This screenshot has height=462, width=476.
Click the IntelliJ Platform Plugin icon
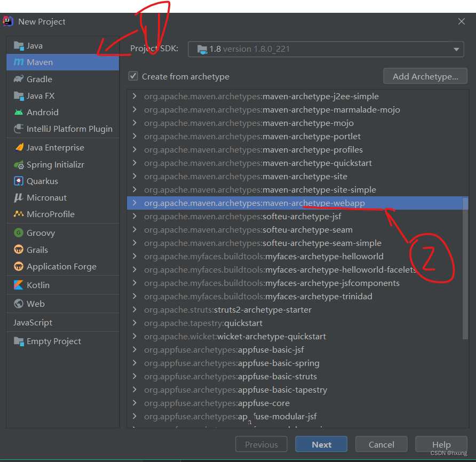(19, 129)
